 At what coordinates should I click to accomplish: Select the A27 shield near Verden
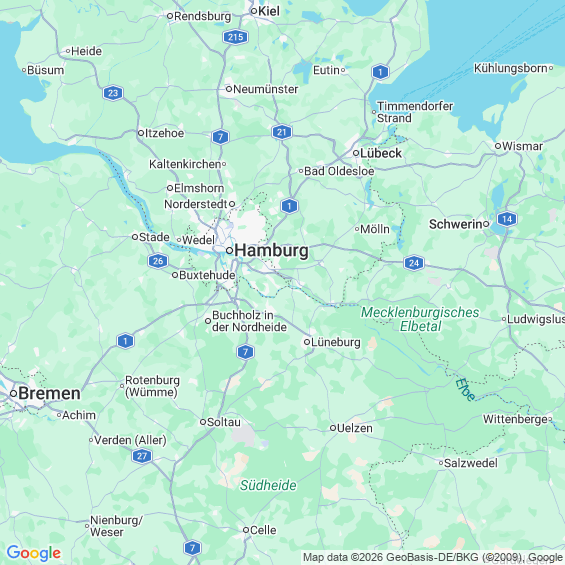[x=142, y=456]
